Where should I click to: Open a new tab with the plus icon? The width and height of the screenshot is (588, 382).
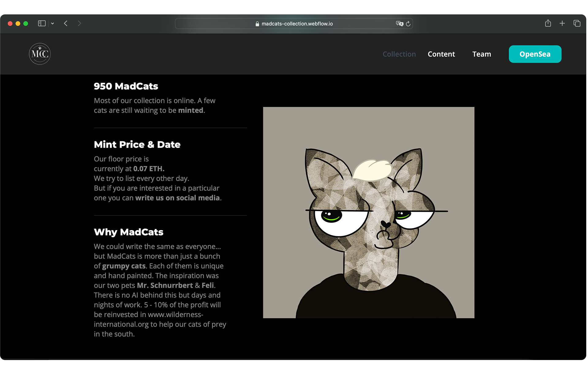pos(562,23)
